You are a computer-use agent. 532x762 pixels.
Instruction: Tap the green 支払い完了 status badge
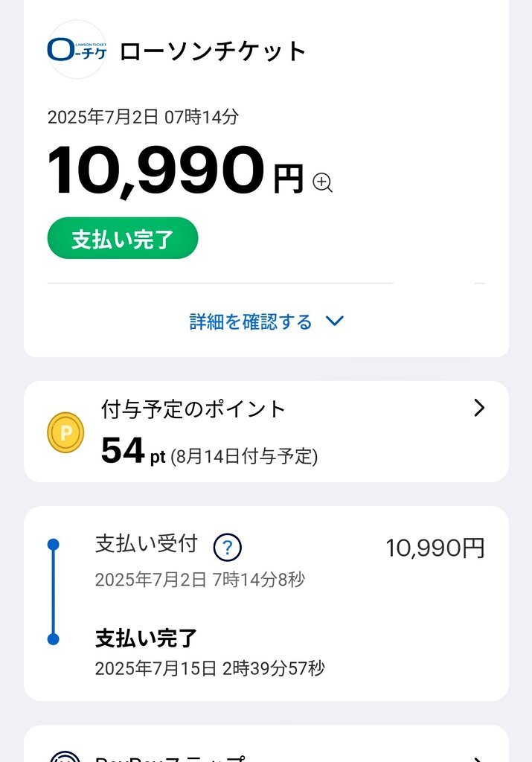(123, 238)
